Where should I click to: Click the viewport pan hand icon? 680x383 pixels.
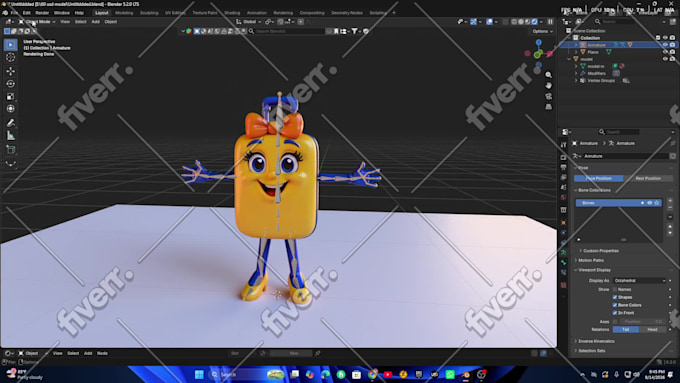click(x=549, y=85)
